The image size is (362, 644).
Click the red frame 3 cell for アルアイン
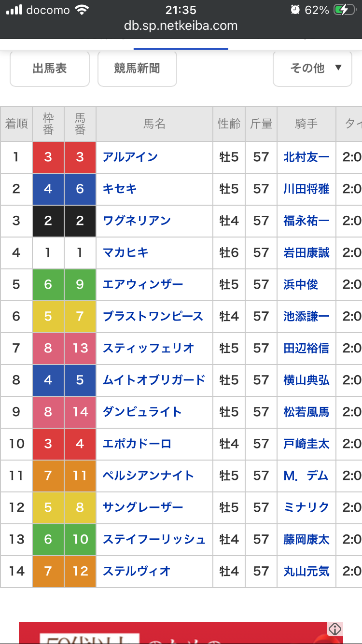coord(48,157)
